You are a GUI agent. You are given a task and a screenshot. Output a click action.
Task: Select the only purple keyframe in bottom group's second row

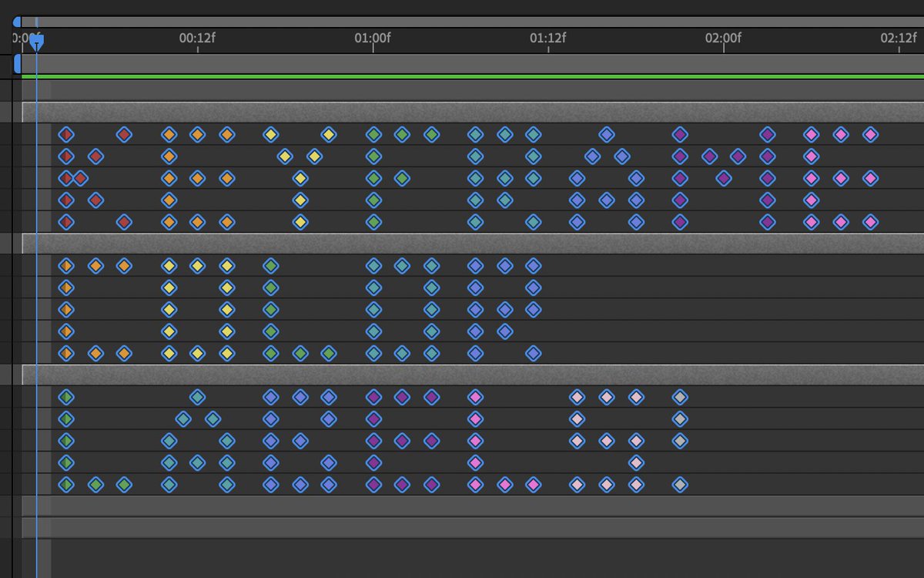coord(373,419)
